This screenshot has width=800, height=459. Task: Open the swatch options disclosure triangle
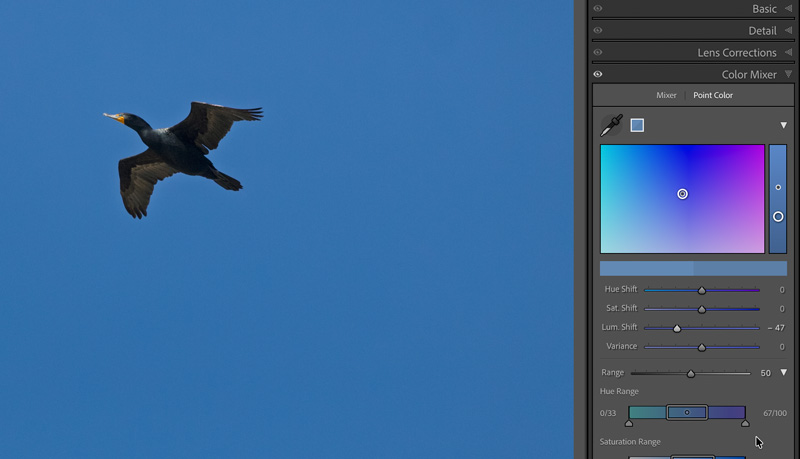point(783,125)
